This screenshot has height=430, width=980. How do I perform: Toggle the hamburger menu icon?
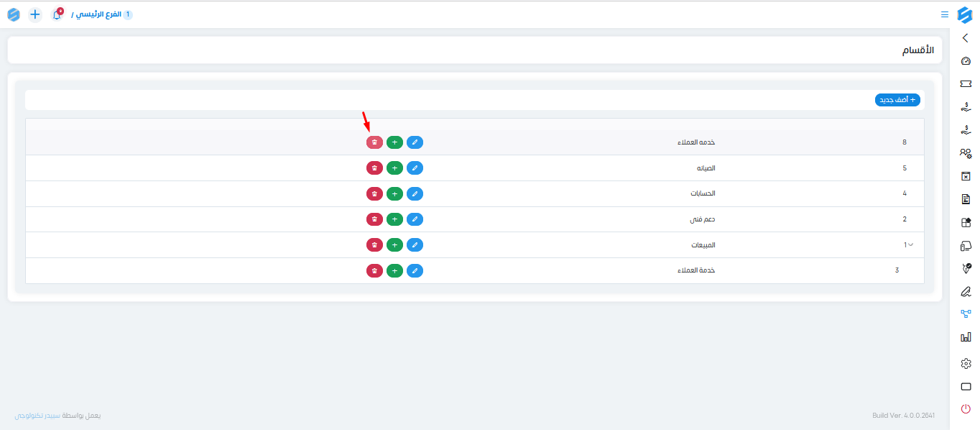(945, 14)
